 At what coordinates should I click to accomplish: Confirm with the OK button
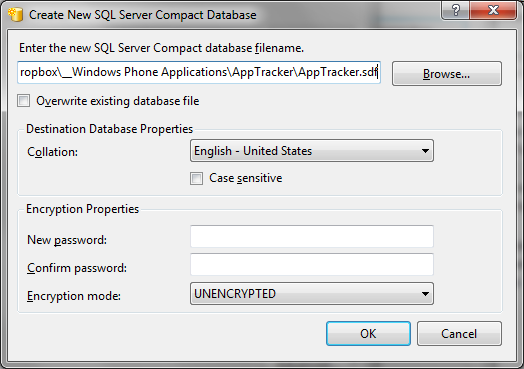pos(368,334)
